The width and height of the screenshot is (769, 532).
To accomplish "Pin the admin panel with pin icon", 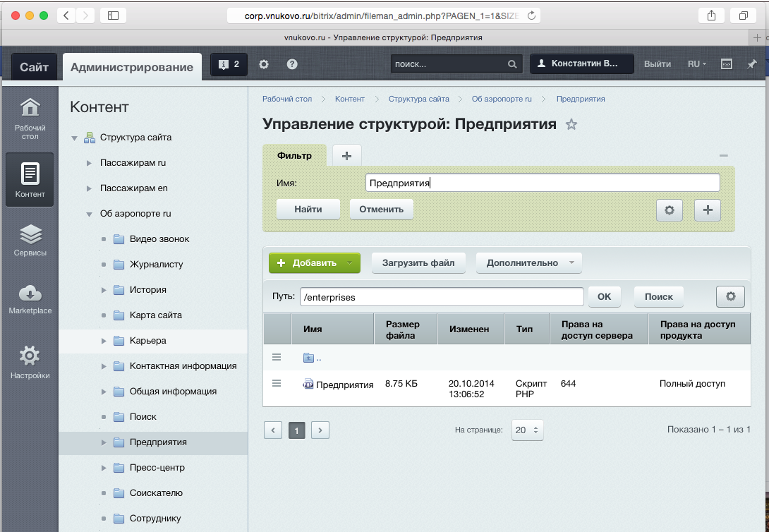I will coord(752,64).
